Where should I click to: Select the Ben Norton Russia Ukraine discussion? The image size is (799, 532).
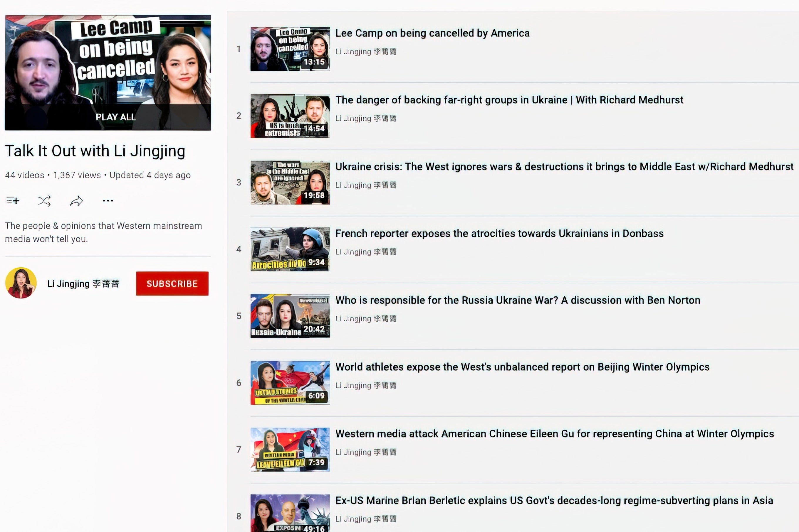click(x=518, y=300)
